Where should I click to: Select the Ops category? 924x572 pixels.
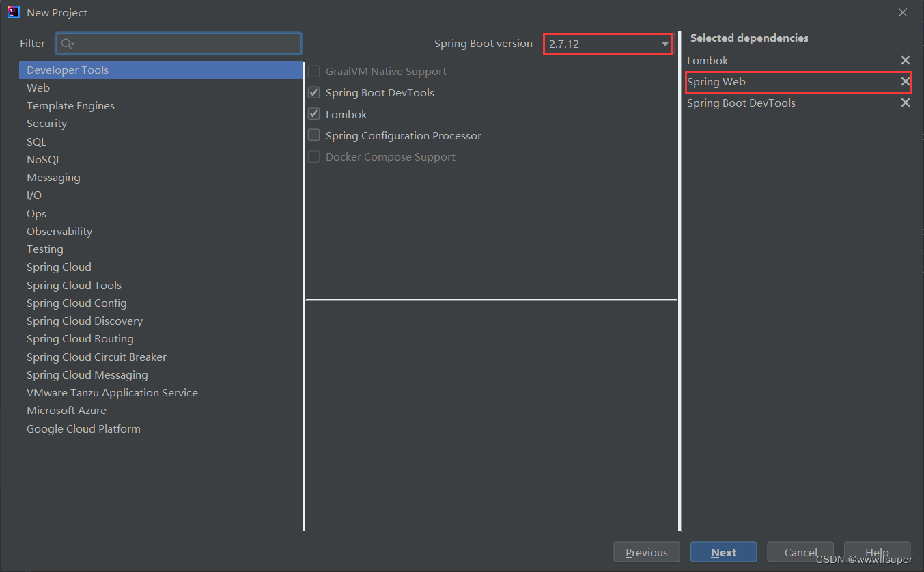pyautogui.click(x=161, y=213)
